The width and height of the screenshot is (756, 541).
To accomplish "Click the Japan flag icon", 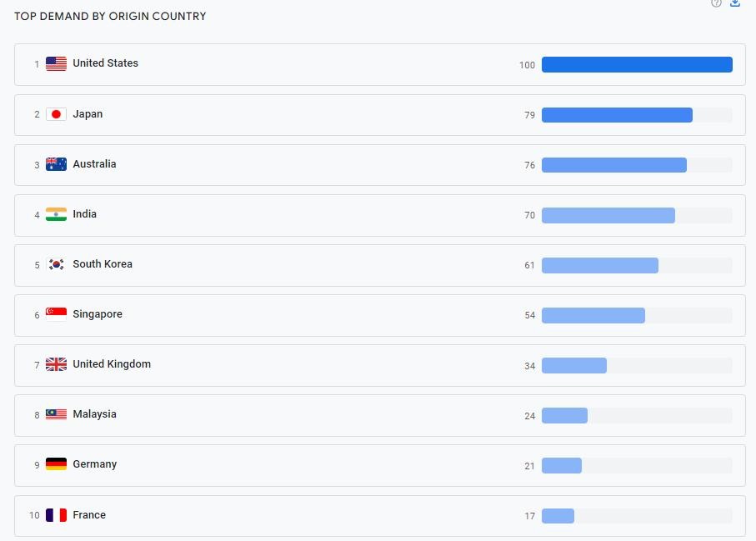I will click(56, 114).
